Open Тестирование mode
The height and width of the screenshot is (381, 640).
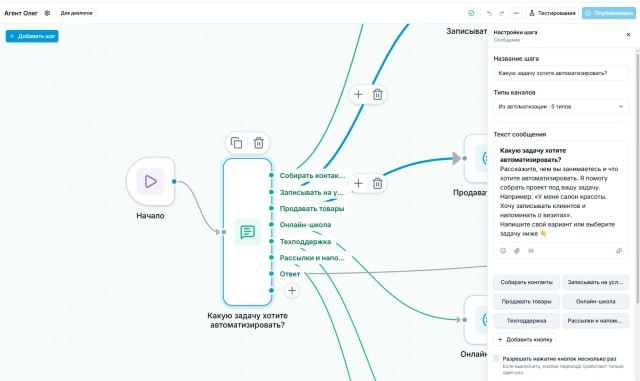(x=552, y=13)
